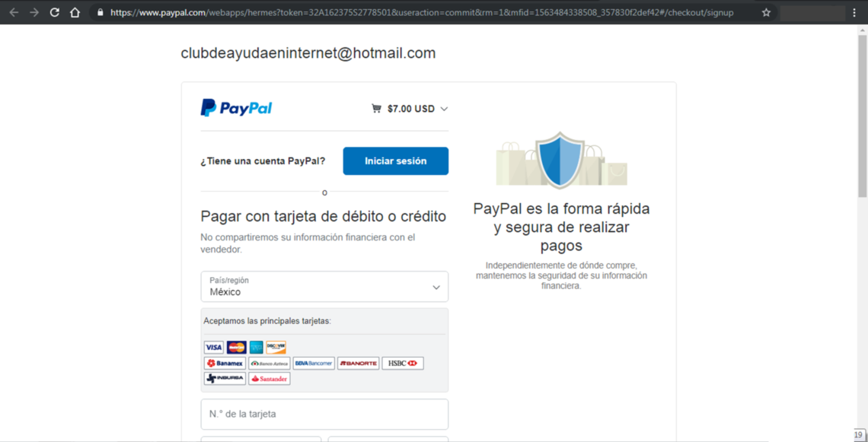Click the blue security shield image
The width and height of the screenshot is (868, 442).
[560, 161]
